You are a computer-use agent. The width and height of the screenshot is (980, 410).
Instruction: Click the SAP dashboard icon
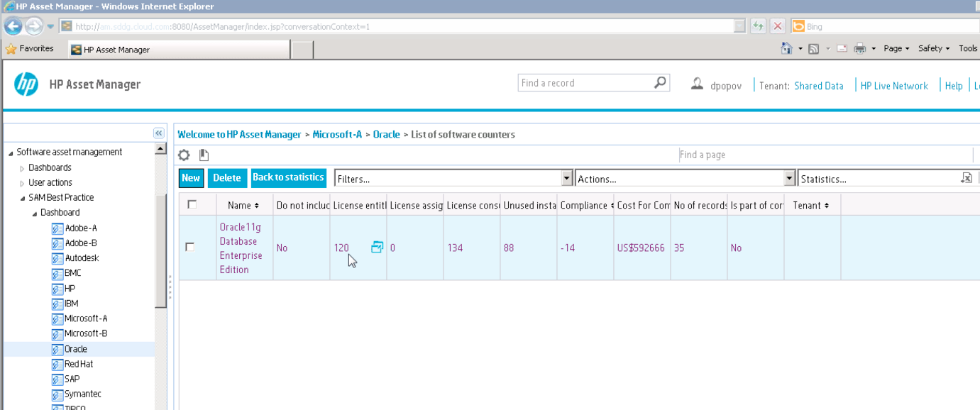pos(57,379)
